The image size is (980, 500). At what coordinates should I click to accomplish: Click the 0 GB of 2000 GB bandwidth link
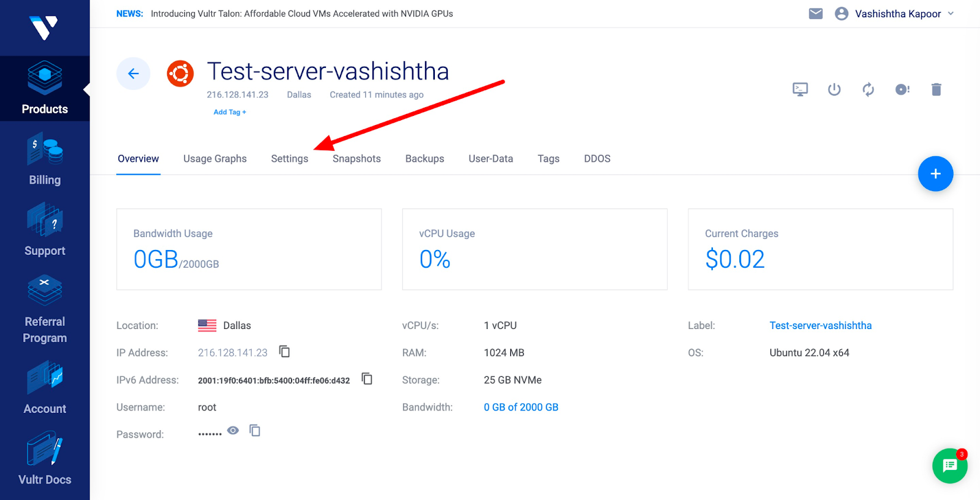click(521, 407)
